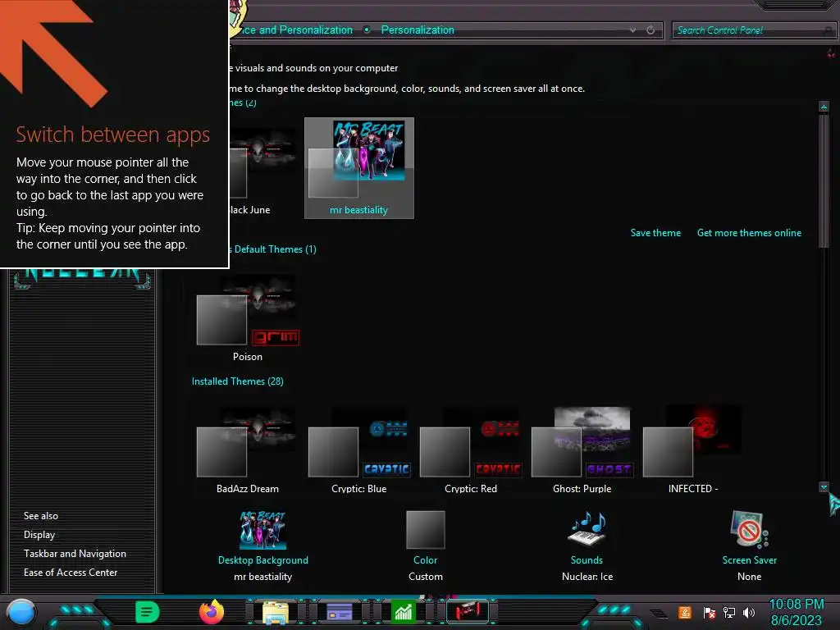840x630 pixels.
Task: Open the clock showing 10:08 PM
Action: (x=796, y=612)
